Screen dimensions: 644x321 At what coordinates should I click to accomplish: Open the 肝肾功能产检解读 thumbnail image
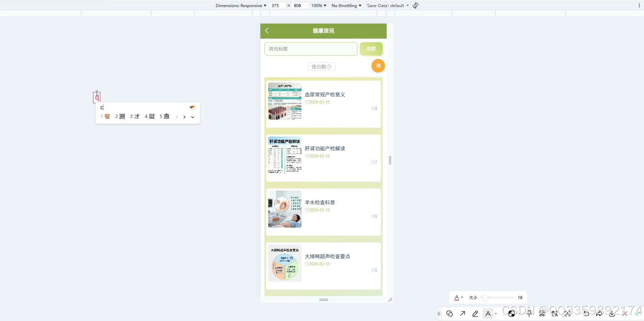pos(285,155)
